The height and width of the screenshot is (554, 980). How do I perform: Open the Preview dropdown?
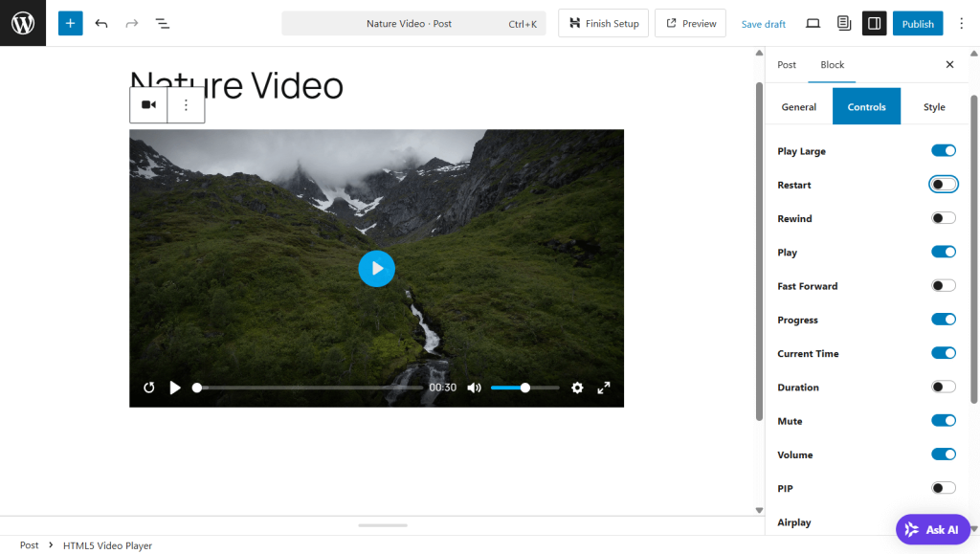click(690, 23)
